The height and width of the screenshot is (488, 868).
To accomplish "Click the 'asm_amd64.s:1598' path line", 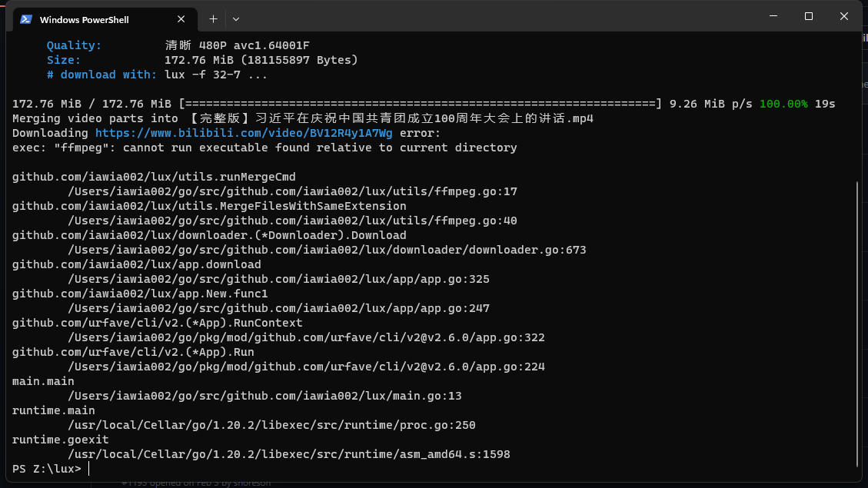I will (x=289, y=454).
